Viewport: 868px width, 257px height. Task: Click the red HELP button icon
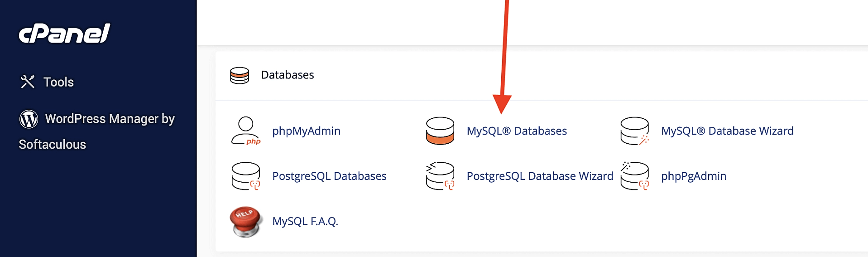pos(246,222)
